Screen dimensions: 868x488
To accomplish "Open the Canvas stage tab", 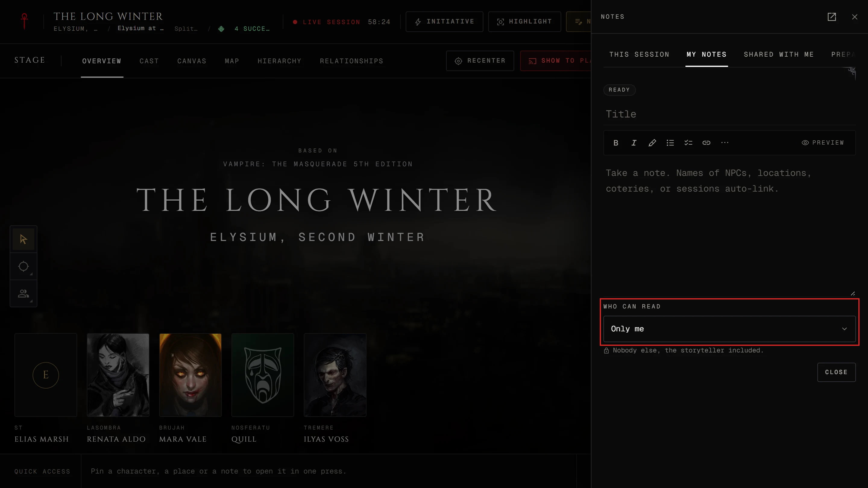I will [192, 61].
